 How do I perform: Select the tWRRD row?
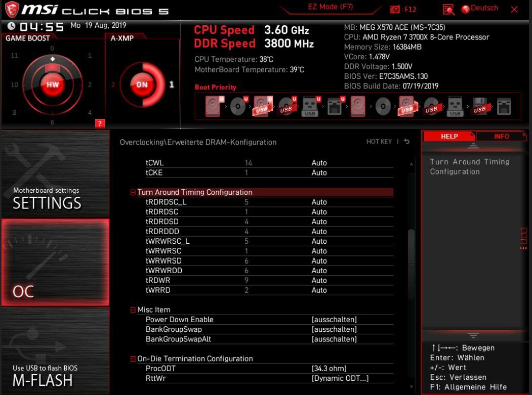[269, 290]
